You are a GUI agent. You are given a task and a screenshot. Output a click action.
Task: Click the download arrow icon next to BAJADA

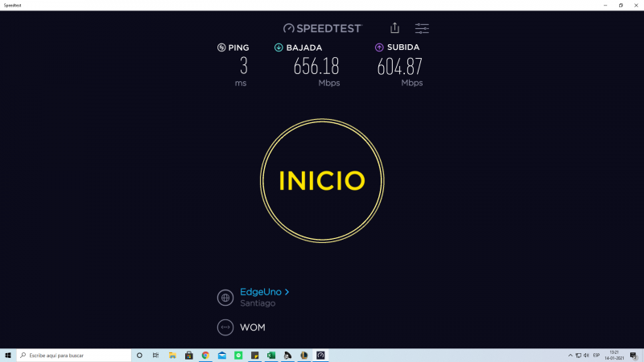[x=279, y=47]
